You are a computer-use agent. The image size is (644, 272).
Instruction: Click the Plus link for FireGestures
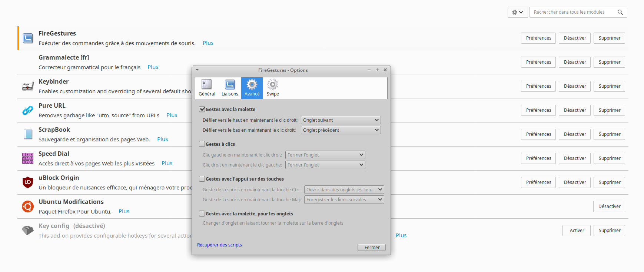click(x=208, y=43)
